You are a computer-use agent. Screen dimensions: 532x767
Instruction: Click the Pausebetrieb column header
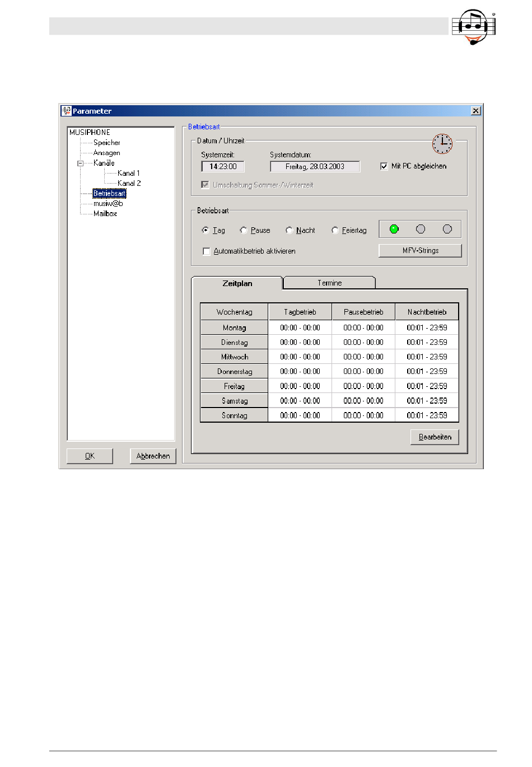[363, 312]
